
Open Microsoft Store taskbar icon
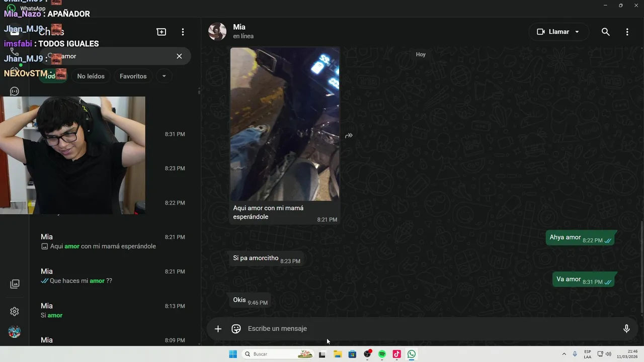click(352, 354)
